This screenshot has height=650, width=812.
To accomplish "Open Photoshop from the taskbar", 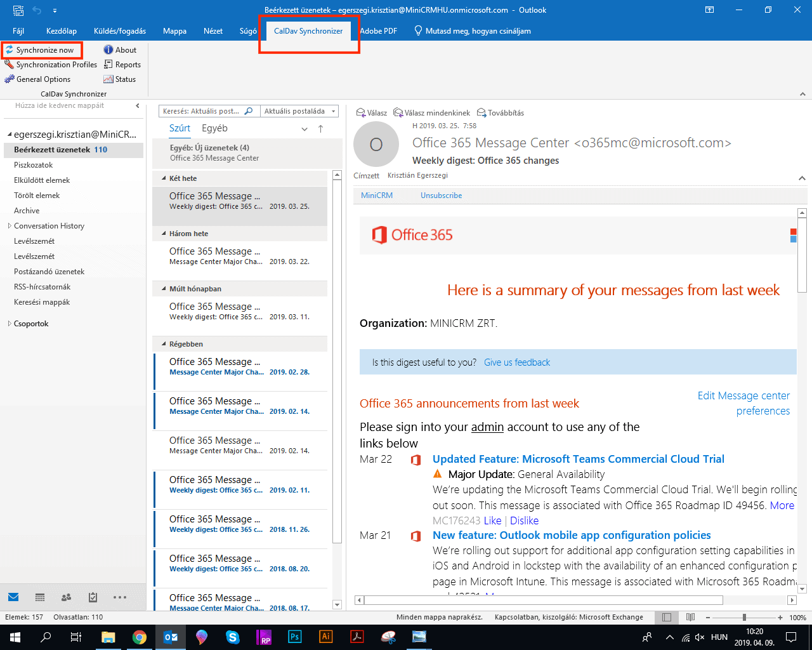I will click(x=295, y=637).
